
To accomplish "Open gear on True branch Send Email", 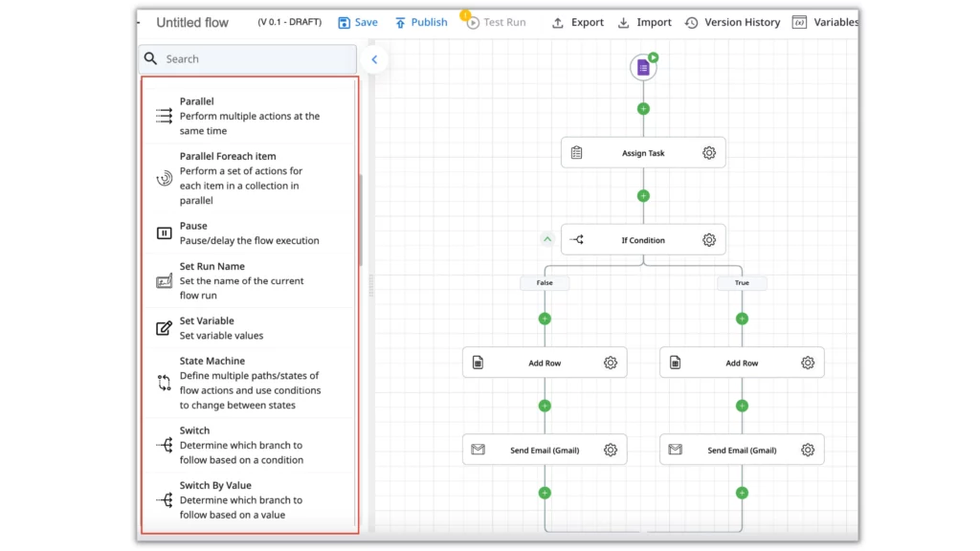I will point(808,450).
